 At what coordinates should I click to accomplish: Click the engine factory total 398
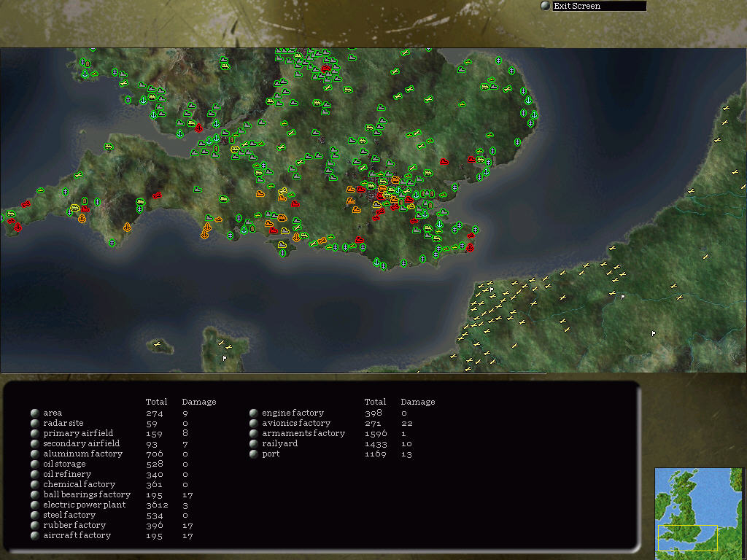click(373, 413)
